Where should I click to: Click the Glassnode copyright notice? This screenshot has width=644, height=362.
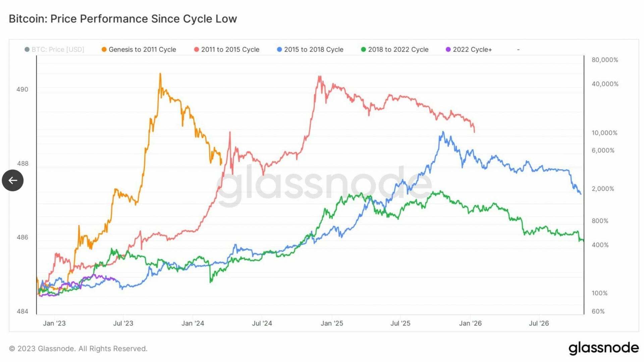78,349
